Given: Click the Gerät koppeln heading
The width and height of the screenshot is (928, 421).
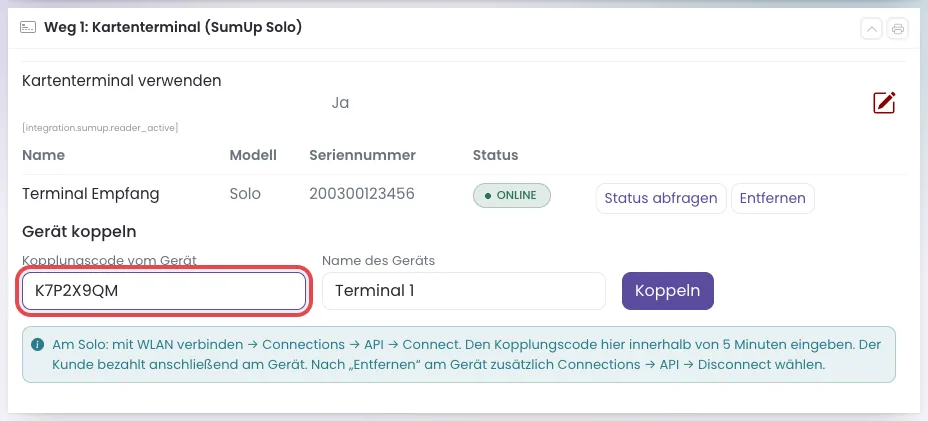Looking at the screenshot, I should point(79,232).
